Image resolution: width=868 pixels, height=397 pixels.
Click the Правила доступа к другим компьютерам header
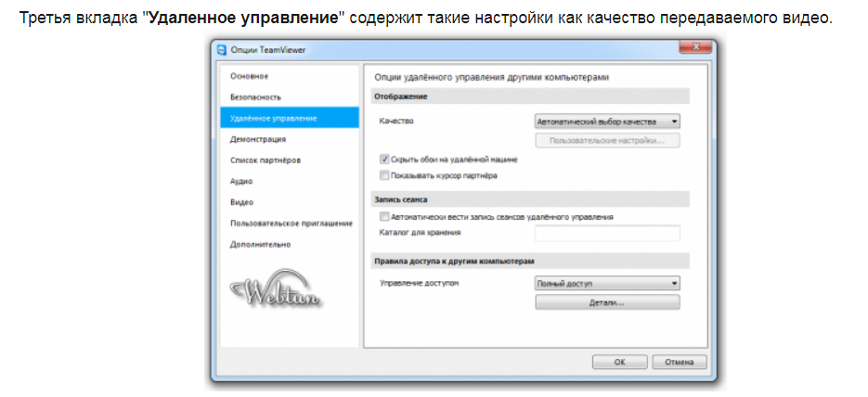coord(454,261)
